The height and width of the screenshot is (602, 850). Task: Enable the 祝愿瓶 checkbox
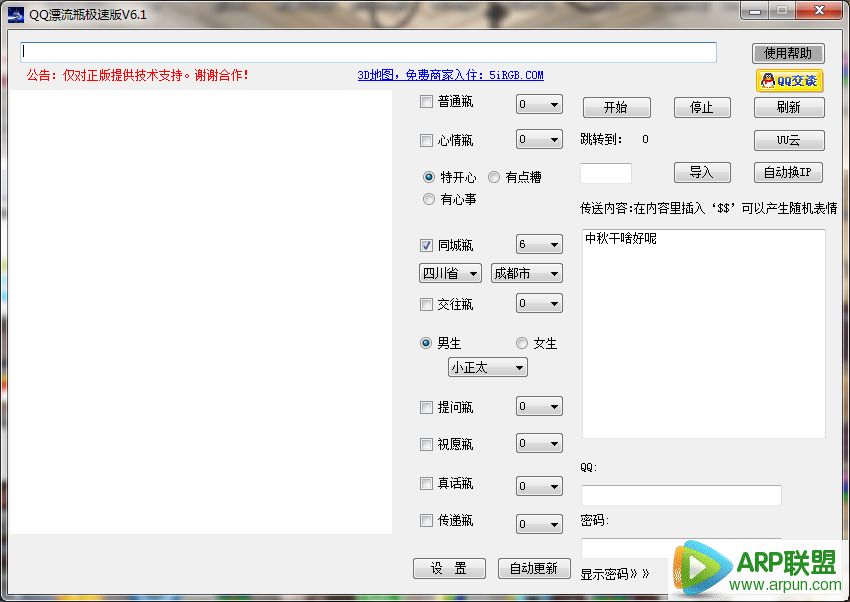(427, 445)
